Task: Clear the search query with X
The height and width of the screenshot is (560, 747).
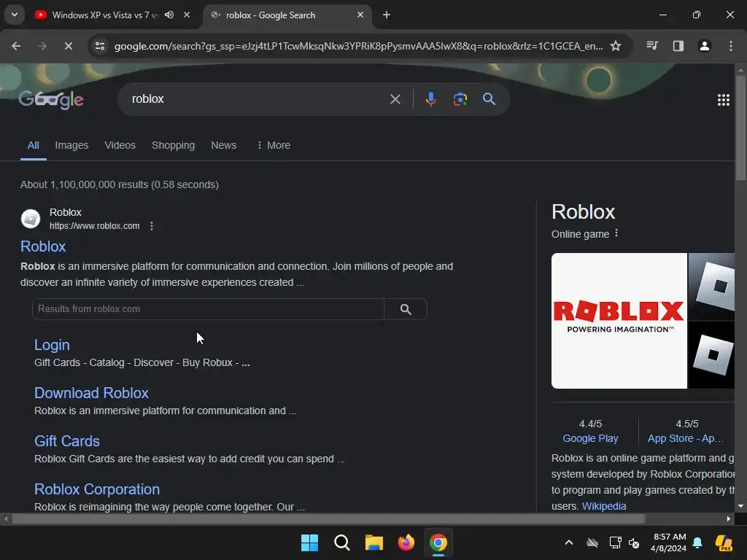Action: 395,99
